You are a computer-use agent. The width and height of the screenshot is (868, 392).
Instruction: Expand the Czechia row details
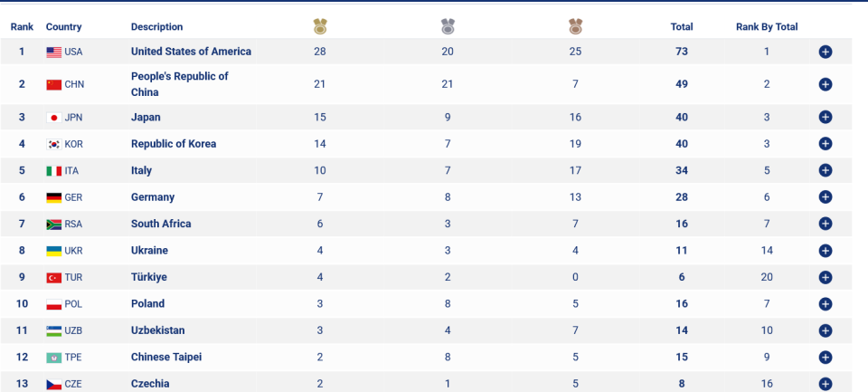(825, 384)
